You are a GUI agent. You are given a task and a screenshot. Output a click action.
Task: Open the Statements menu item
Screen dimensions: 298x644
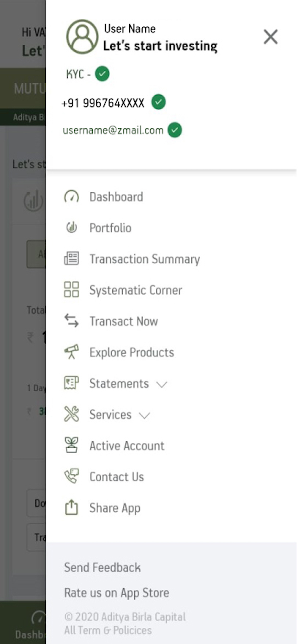coord(119,384)
